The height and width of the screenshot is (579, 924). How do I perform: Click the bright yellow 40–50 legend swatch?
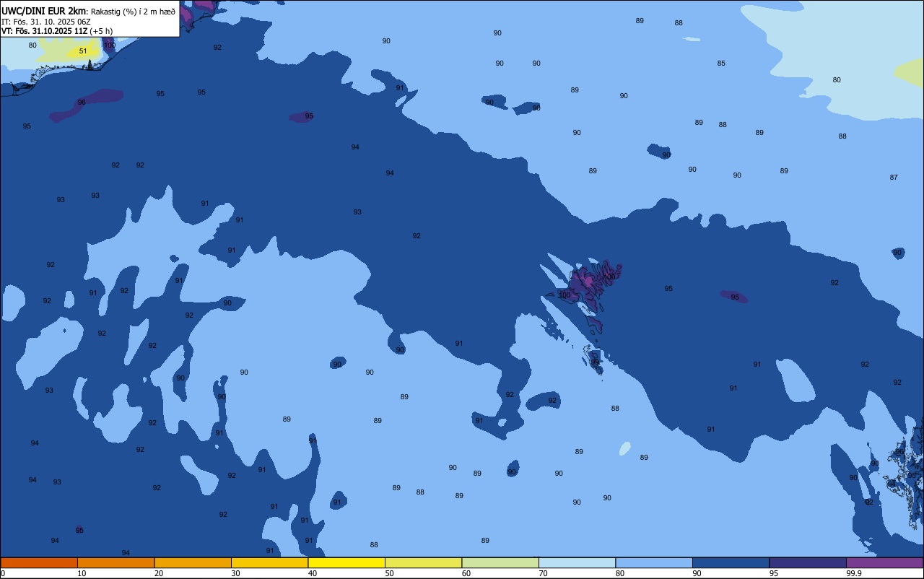(346, 562)
